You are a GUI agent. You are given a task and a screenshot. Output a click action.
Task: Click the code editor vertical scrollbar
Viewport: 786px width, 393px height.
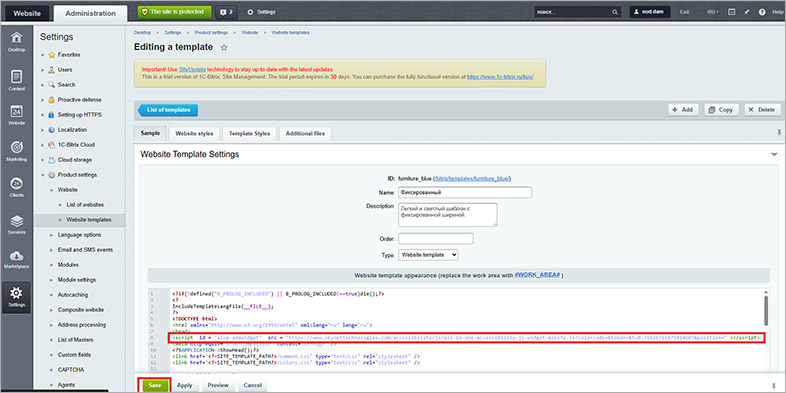pos(766,310)
